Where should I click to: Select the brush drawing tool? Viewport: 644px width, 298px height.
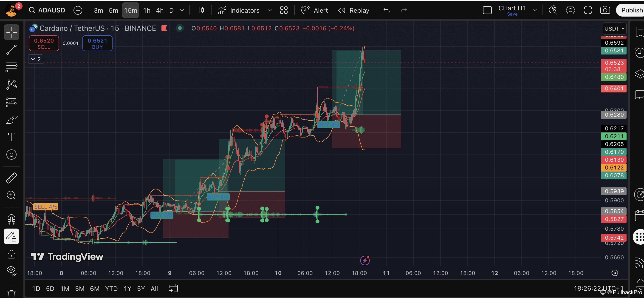click(x=11, y=120)
